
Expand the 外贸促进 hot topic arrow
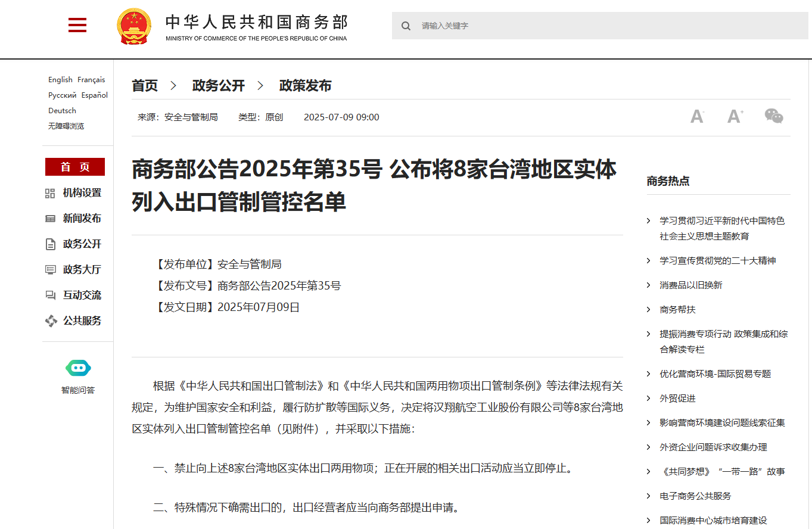tap(649, 399)
